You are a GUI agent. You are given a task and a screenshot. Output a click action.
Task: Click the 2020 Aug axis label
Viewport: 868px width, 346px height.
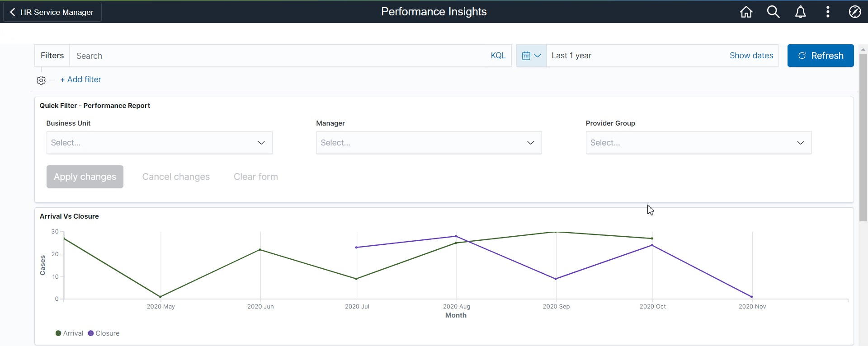457,306
